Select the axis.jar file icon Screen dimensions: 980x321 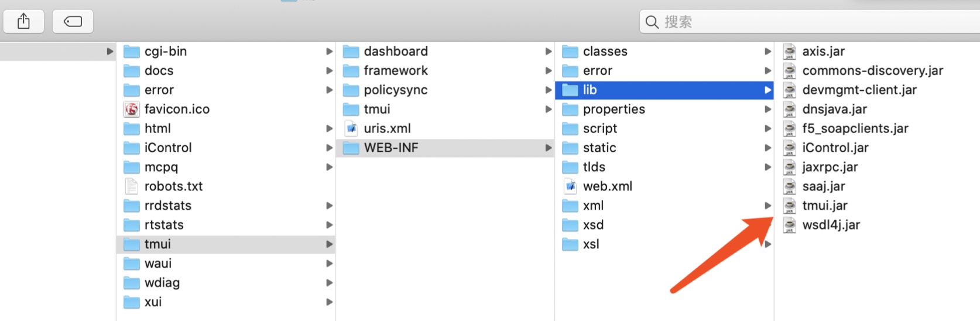pos(790,52)
